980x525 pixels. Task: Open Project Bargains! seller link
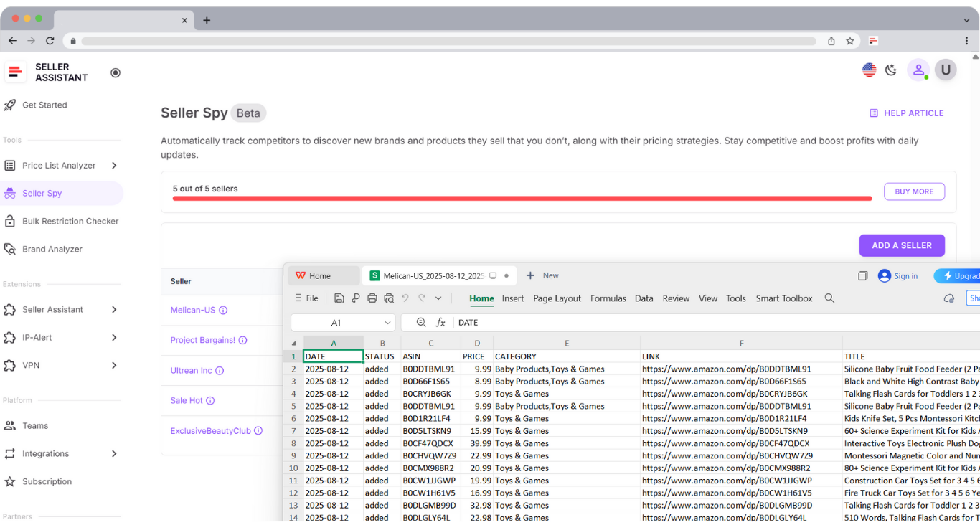coord(203,341)
